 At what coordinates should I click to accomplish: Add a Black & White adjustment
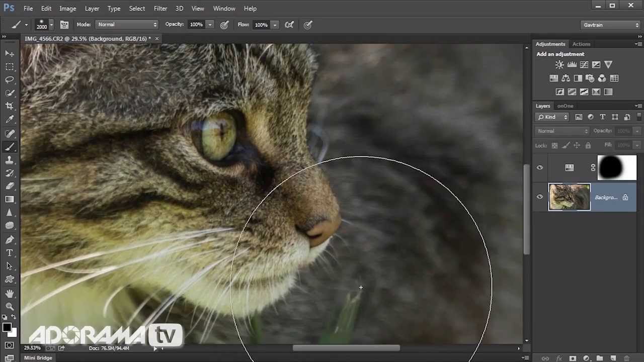pos(578,78)
